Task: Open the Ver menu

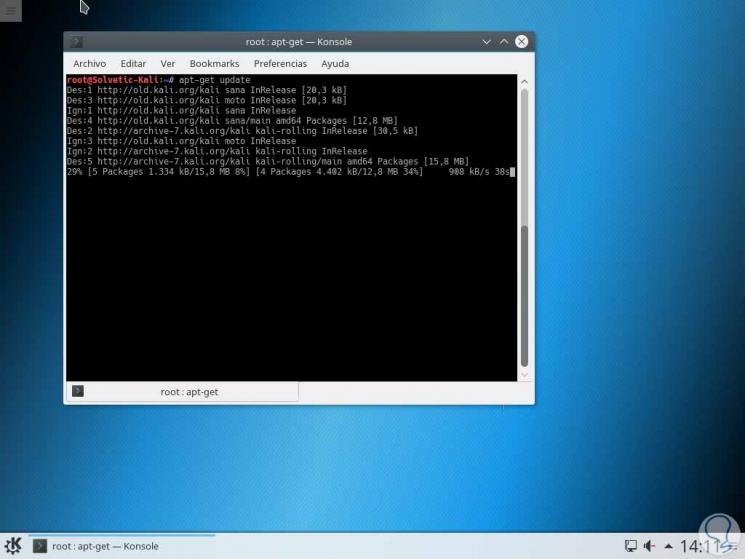Action: (x=168, y=64)
